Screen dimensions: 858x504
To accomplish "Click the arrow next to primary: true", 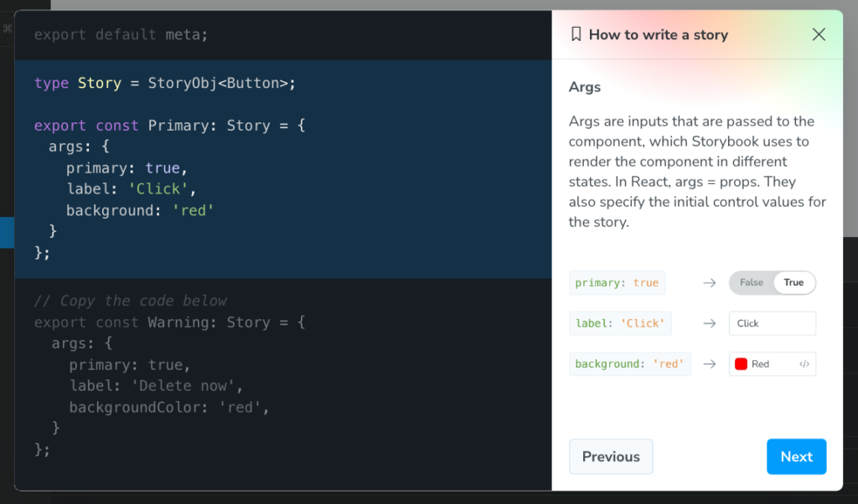I will 710,283.
